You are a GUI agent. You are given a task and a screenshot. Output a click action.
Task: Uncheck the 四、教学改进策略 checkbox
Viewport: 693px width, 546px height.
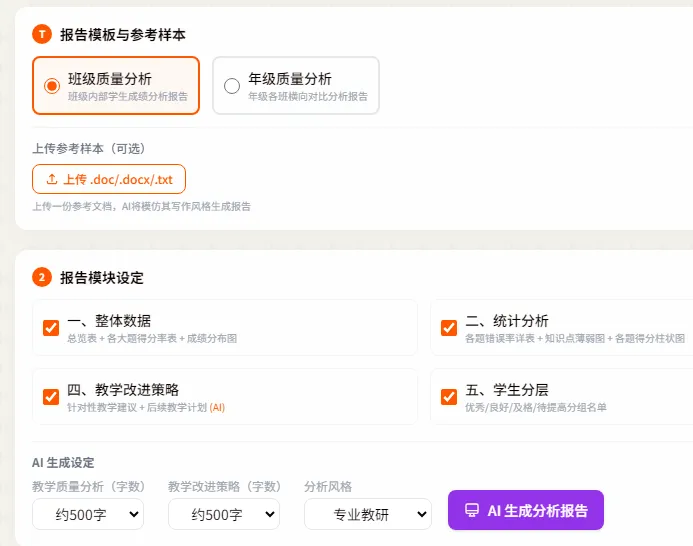[x=51, y=397]
